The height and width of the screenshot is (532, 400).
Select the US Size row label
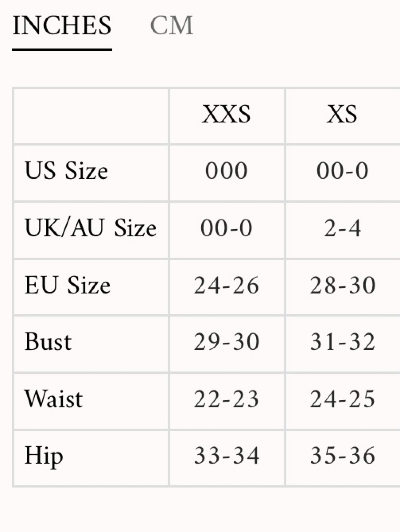point(66,170)
